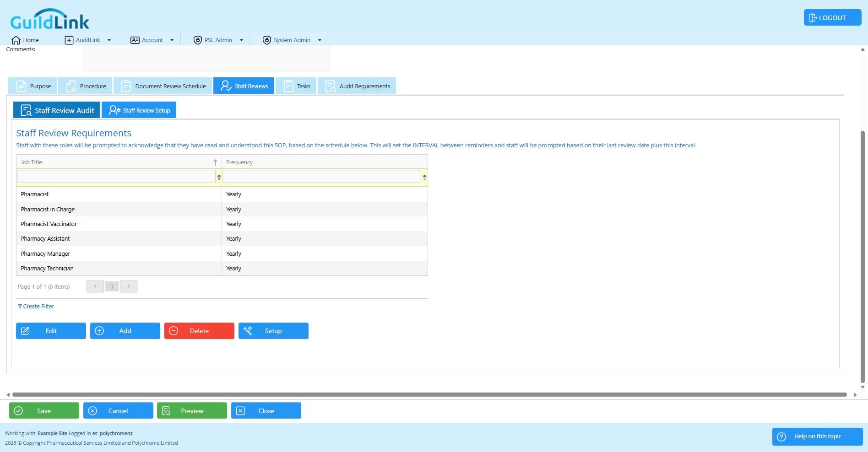Switch to the Tasks tab
This screenshot has width=868, height=452.
pos(296,86)
